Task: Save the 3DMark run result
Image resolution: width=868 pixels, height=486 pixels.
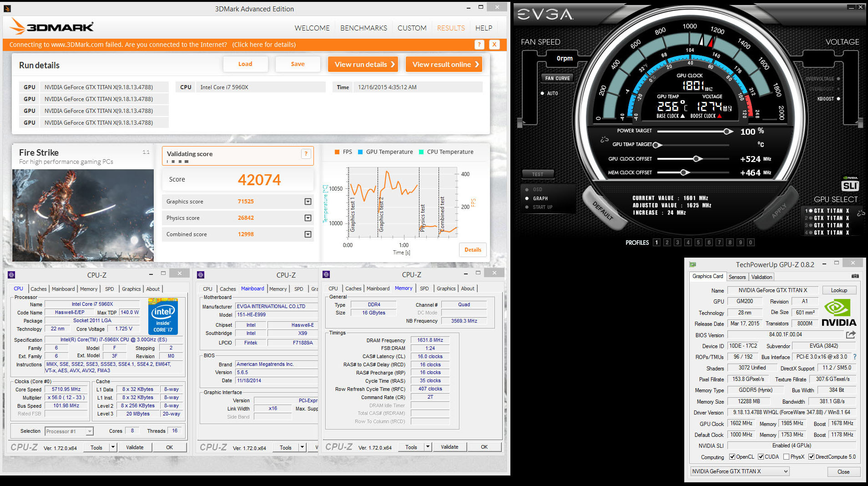Action: click(x=298, y=64)
